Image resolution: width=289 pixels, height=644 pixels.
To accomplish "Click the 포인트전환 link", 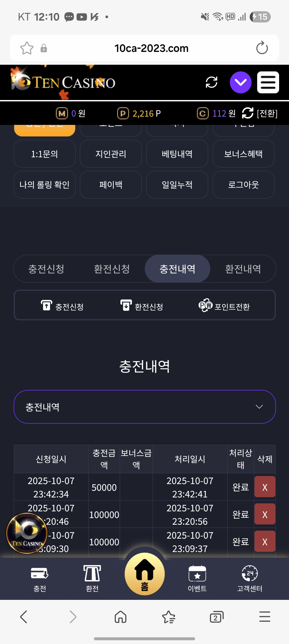I will (224, 306).
